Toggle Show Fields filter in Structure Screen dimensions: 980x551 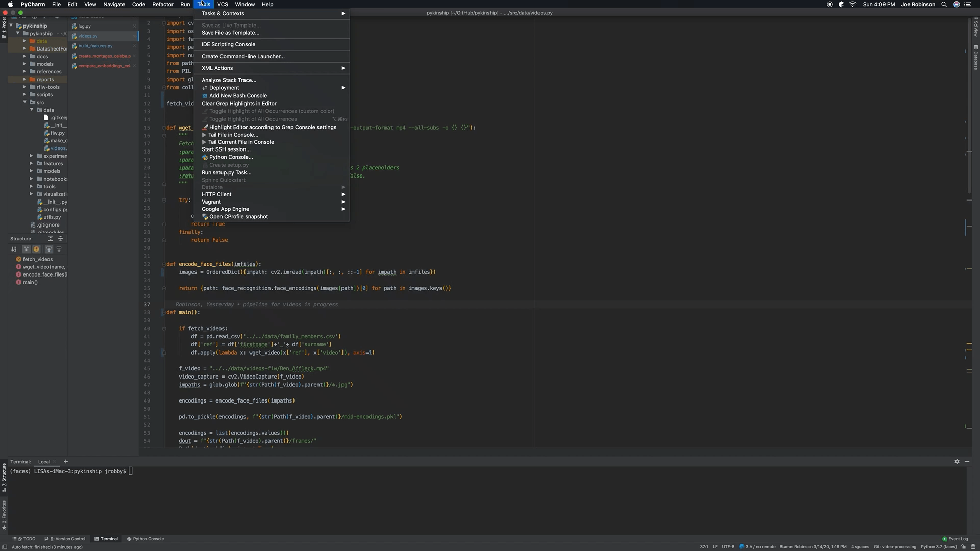click(x=36, y=249)
